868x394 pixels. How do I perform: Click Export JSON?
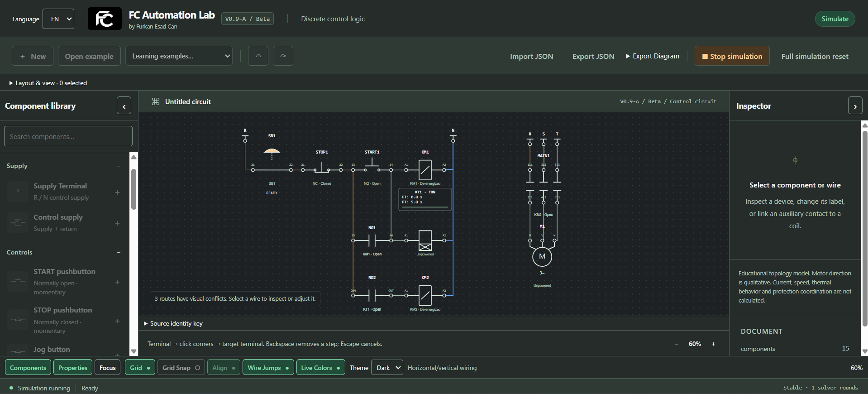[x=593, y=56]
